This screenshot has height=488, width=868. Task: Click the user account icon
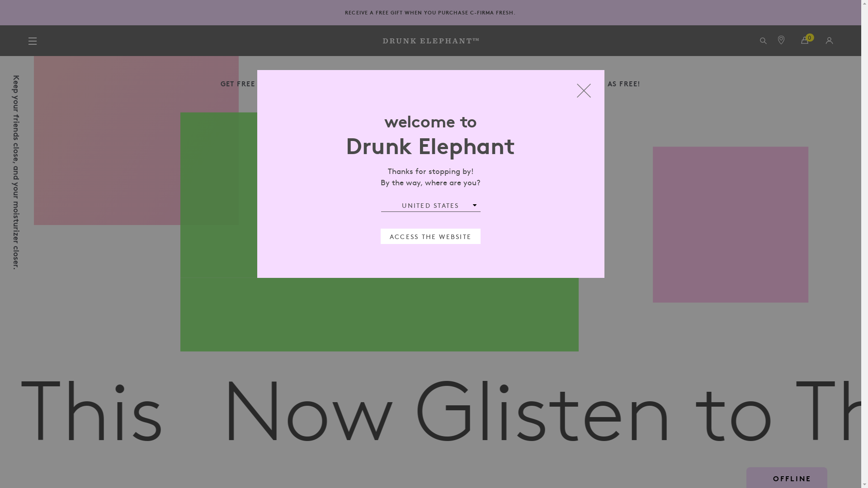click(x=829, y=41)
